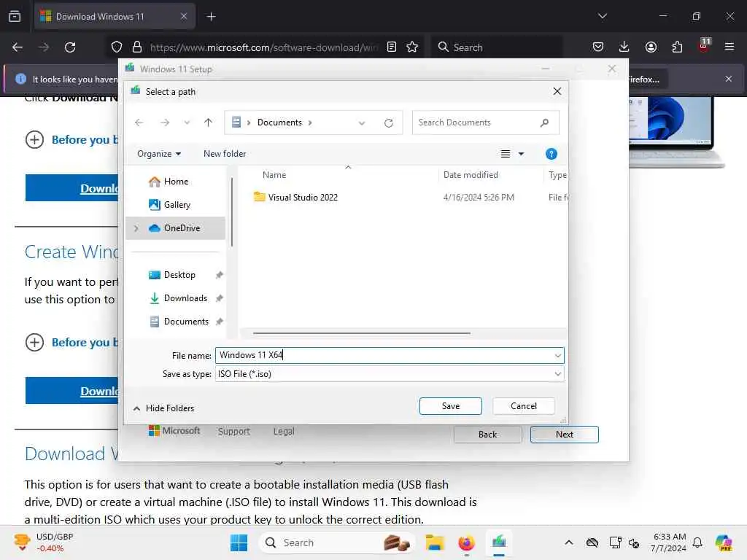The height and width of the screenshot is (560, 747).
Task: Go back in the Select a path dialog
Action: (x=139, y=122)
